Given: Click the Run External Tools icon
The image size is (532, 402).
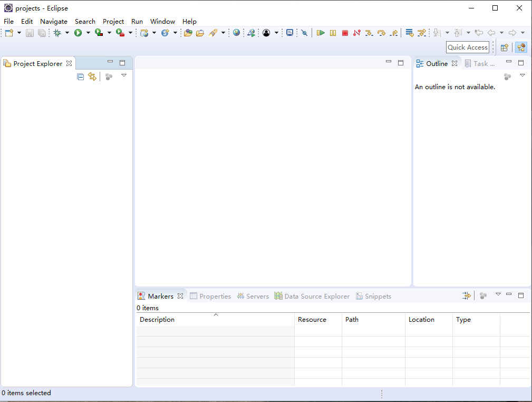Looking at the screenshot, I should [120, 33].
